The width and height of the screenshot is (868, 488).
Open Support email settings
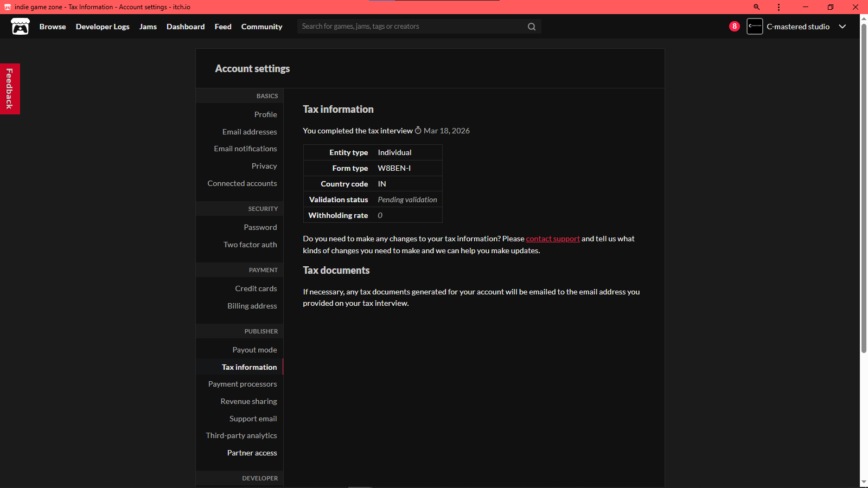[253, 419]
